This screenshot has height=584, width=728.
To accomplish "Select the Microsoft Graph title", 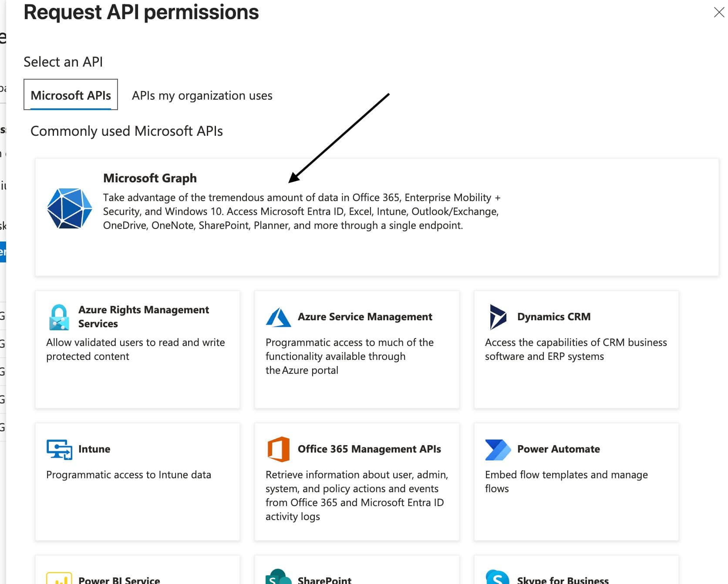I will coord(150,178).
